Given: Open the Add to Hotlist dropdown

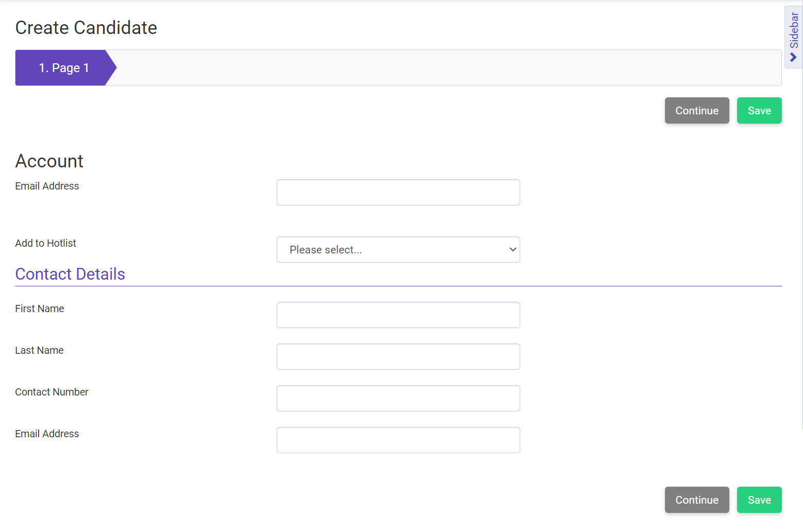Looking at the screenshot, I should pos(398,249).
